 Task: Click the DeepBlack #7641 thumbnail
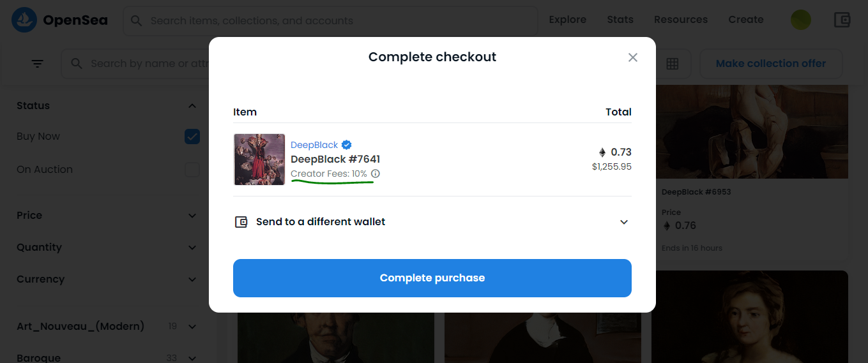[x=259, y=159]
